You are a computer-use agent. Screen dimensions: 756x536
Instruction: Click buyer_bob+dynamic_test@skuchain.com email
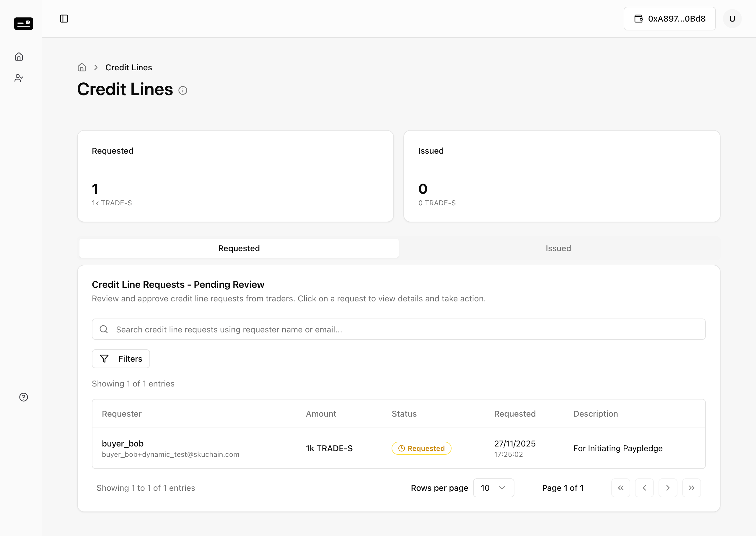pyautogui.click(x=170, y=454)
